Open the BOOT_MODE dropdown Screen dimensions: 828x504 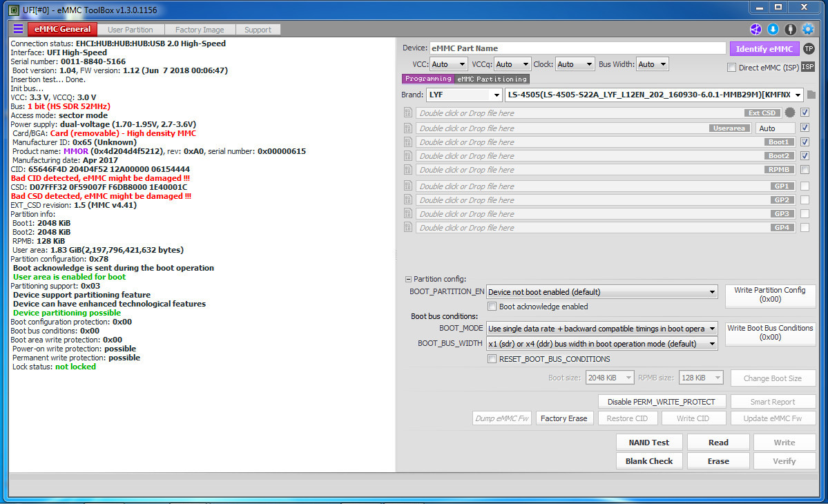click(x=601, y=328)
